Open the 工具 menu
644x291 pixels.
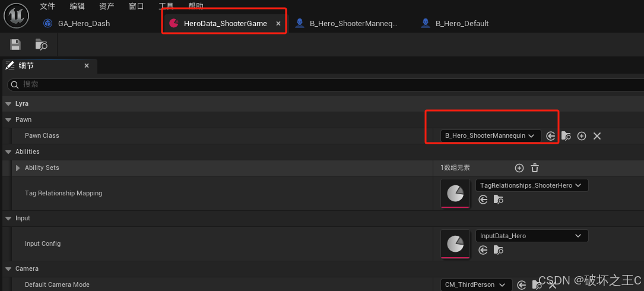166,6
